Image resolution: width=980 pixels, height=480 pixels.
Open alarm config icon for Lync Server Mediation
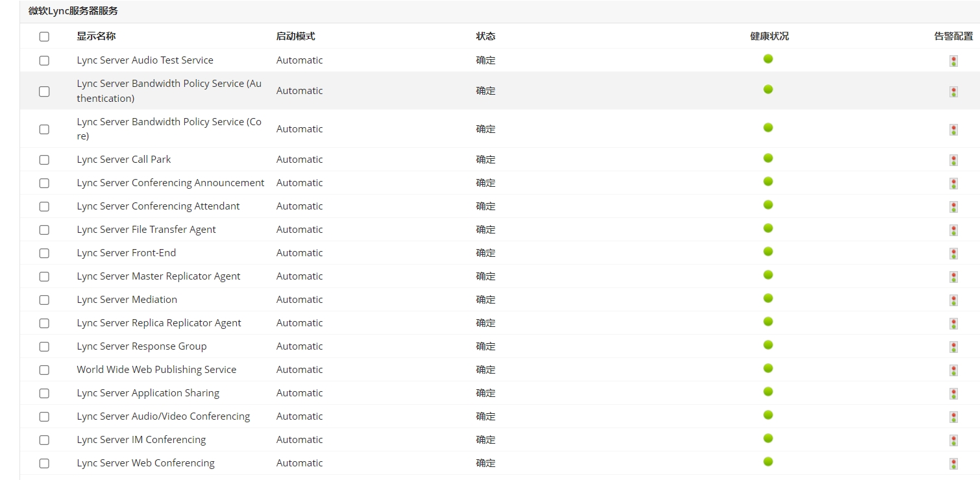coord(953,300)
